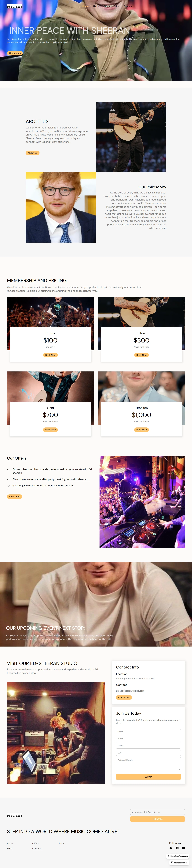This screenshot has width=192, height=868.
Task: Click the More Free Templates badge
Action: 178,856
